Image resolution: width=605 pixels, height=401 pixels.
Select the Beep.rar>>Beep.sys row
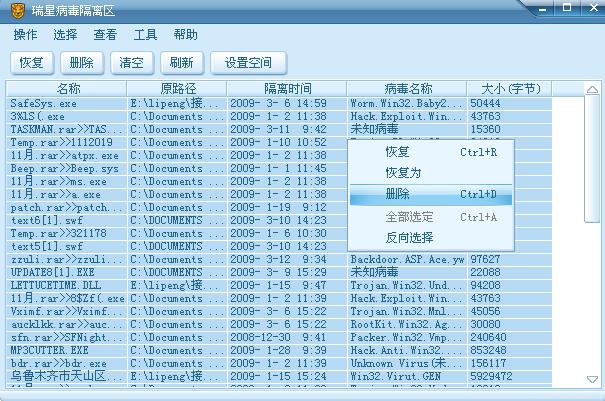click(x=279, y=168)
